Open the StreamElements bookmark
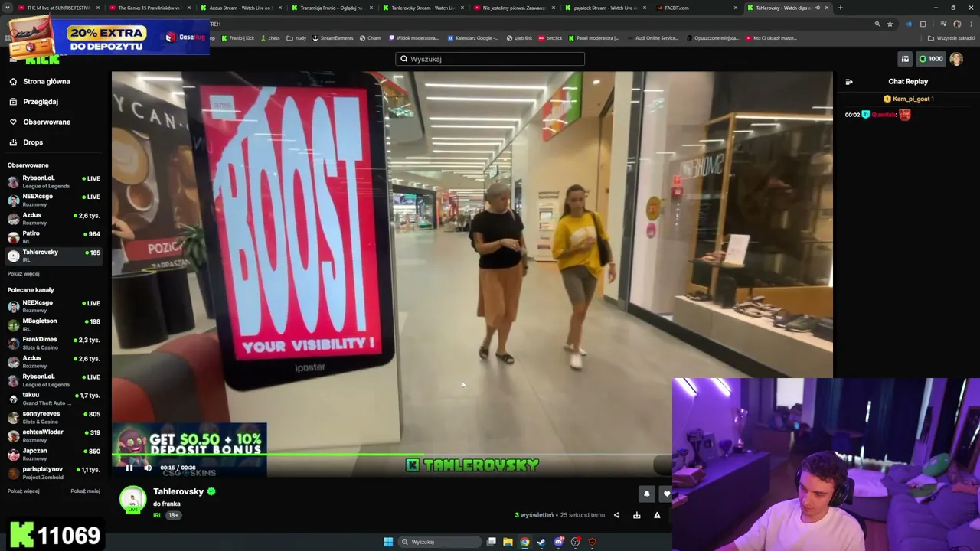Viewport: 980px width, 551px height. (x=332, y=38)
